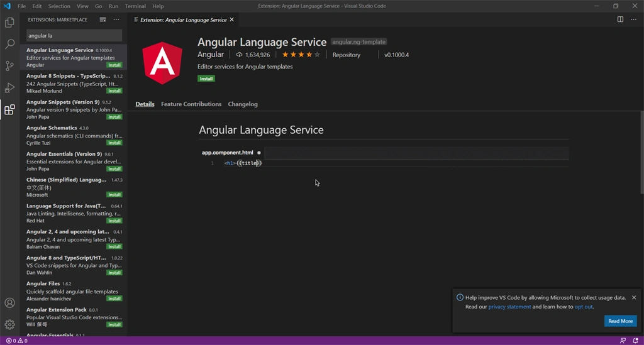Image resolution: width=644 pixels, height=345 pixels.
Task: Select Angular Extension Pack list item
Action: [74, 317]
